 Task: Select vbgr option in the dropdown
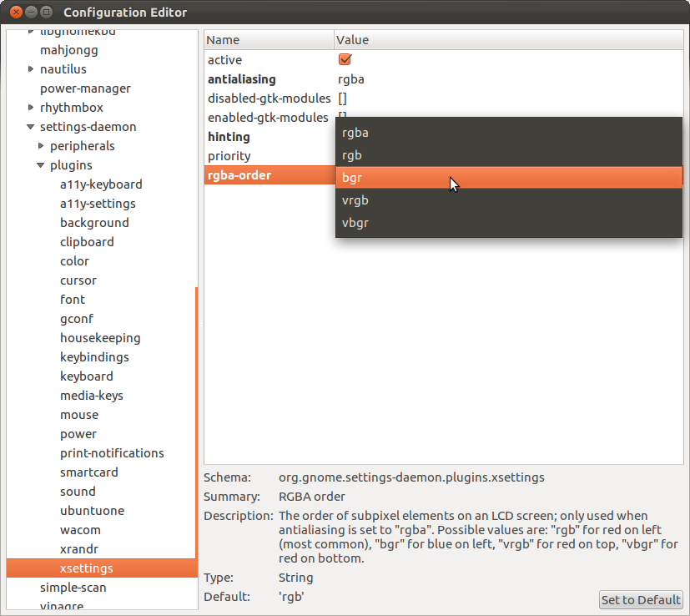[x=509, y=223]
